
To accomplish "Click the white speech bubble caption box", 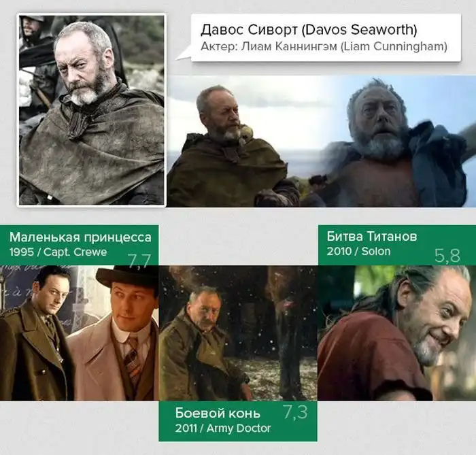I will (x=326, y=37).
